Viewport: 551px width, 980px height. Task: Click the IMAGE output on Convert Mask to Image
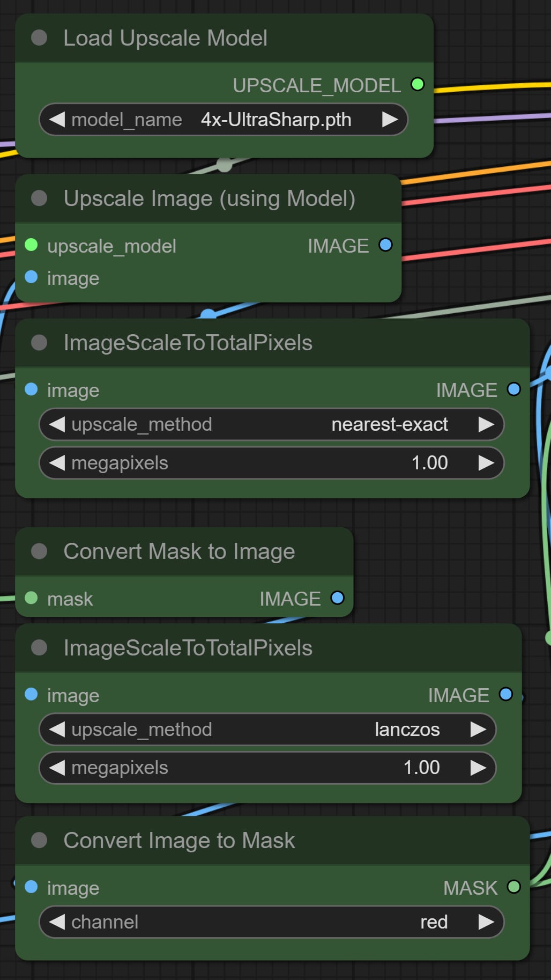(337, 598)
